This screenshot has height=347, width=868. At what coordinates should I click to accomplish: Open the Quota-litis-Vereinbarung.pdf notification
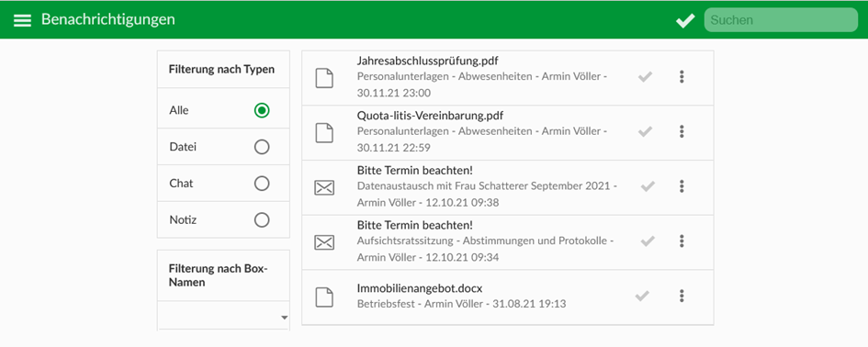(508, 132)
